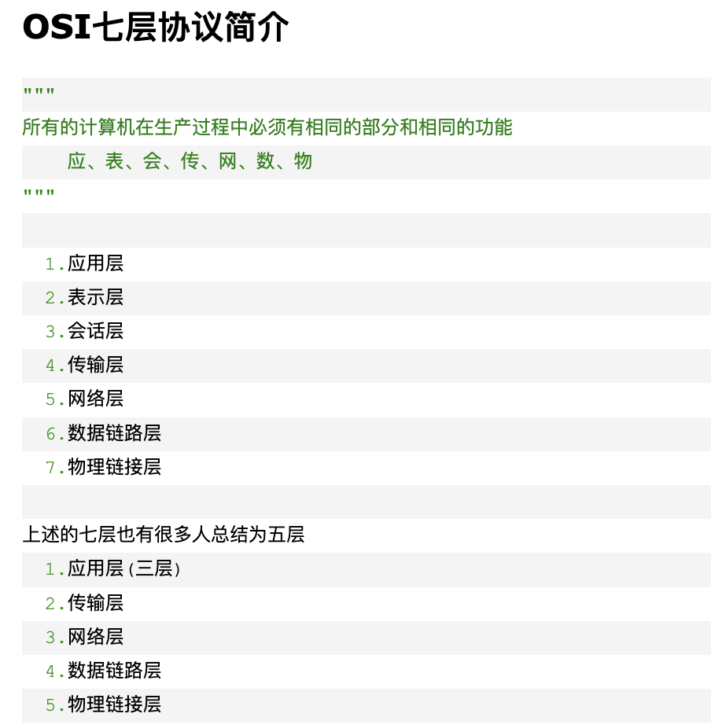This screenshot has height=728, width=711.
Task: Click the empty gray line below 7.物理链接层
Action: (x=367, y=502)
